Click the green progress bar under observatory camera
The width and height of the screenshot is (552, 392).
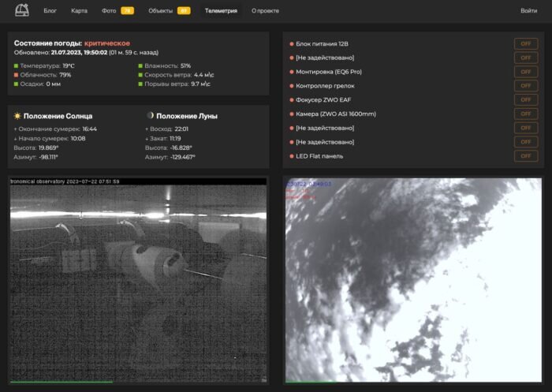(62, 382)
